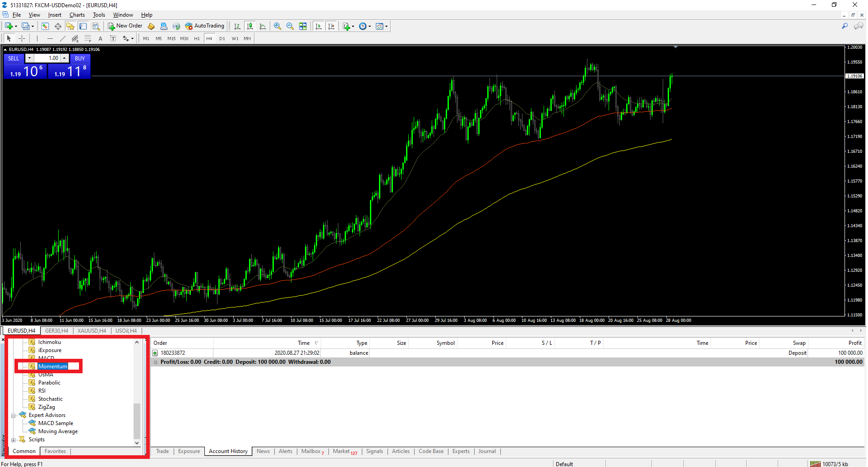
Task: Switch chart to candlesticks view icon
Action: [250, 26]
